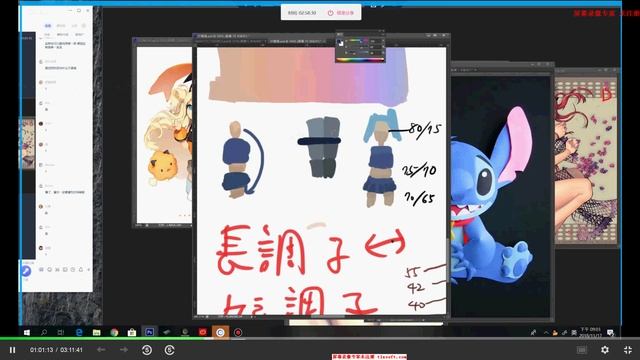Select the highlighted blue tab in chat window
The width and height of the screenshot is (640, 360).
click(48, 26)
